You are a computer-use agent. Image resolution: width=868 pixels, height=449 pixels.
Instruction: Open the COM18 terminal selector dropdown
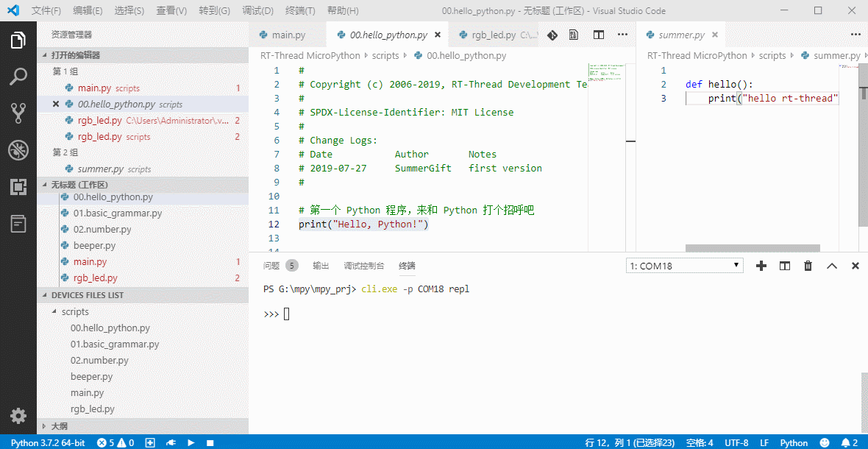[684, 266]
